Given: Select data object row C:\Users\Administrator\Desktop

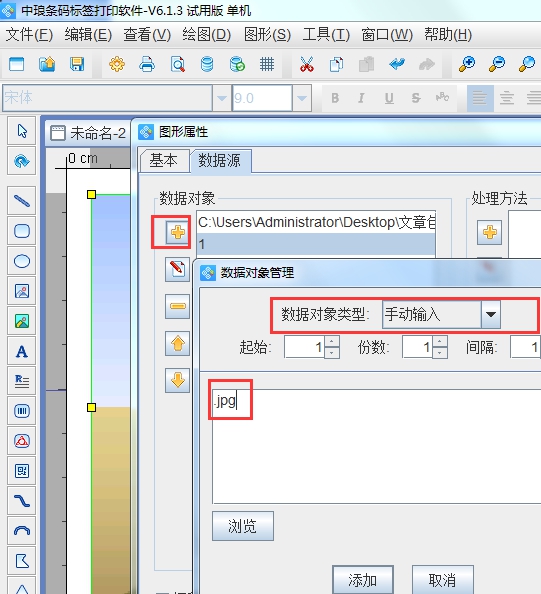Looking at the screenshot, I should click(316, 222).
